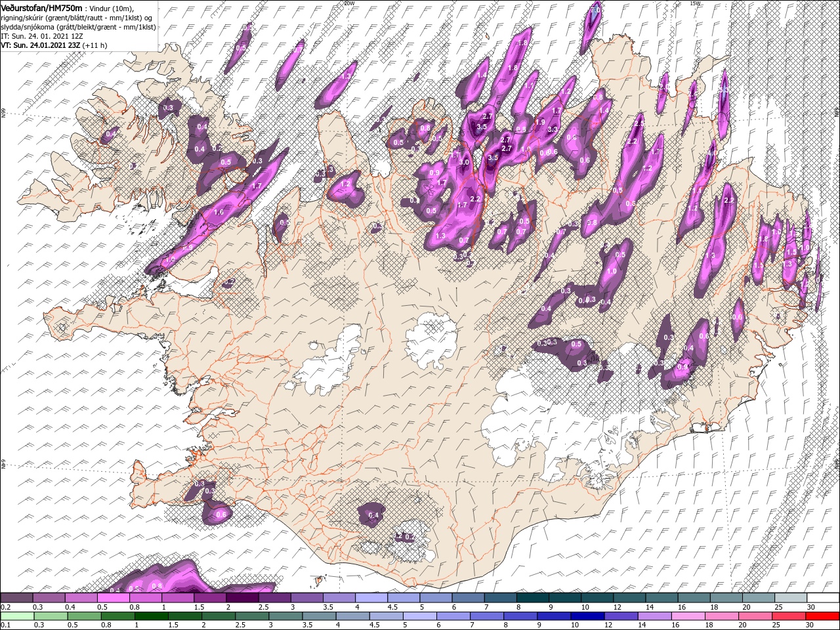This screenshot has height=630, width=840.
Task: Click the 'Vindur (10m),' text in header
Action: 110,8
